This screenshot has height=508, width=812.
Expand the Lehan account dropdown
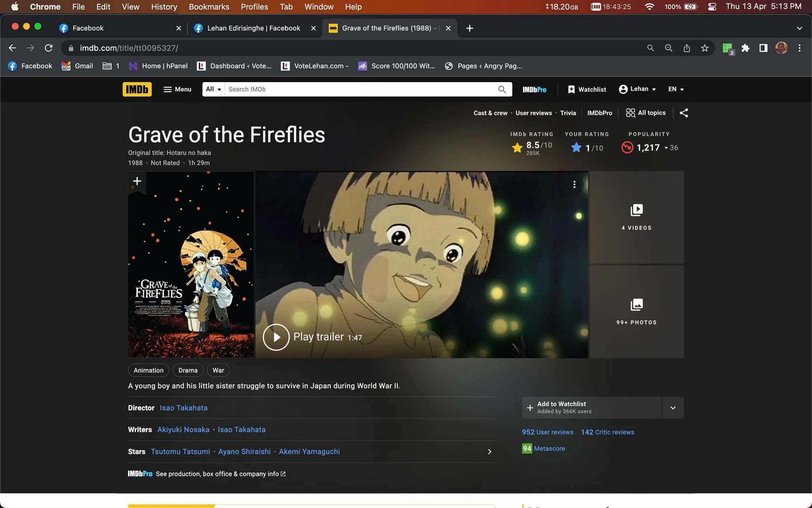[637, 89]
